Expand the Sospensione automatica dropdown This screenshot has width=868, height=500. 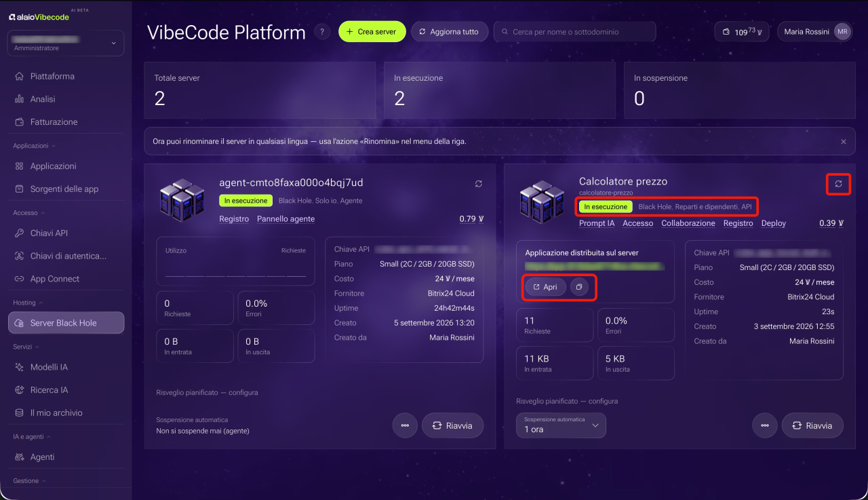click(x=561, y=425)
